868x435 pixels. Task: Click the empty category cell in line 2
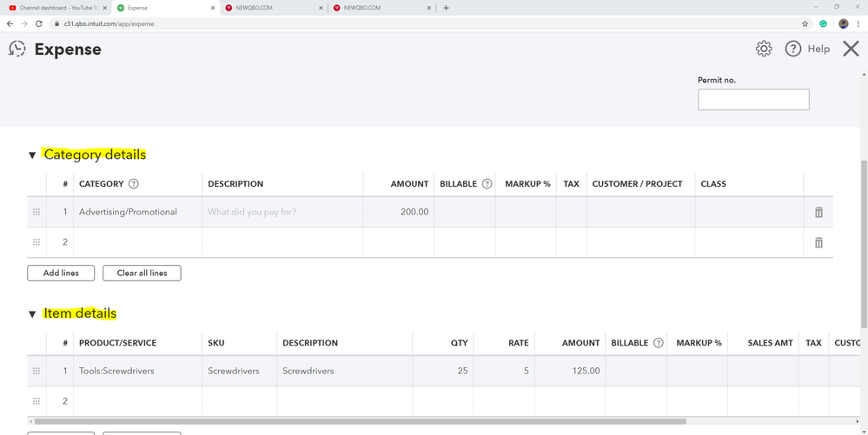(x=138, y=242)
